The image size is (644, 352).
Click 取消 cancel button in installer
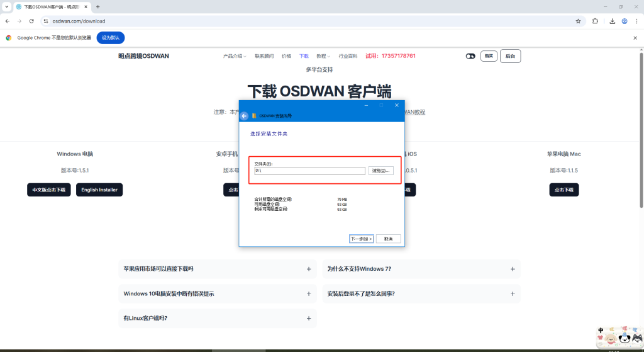[x=388, y=239]
